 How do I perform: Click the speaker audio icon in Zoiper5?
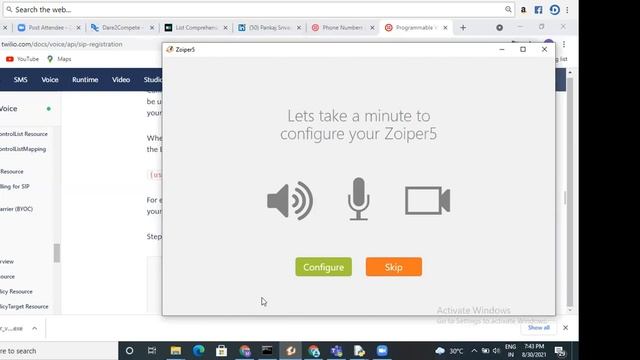point(290,200)
